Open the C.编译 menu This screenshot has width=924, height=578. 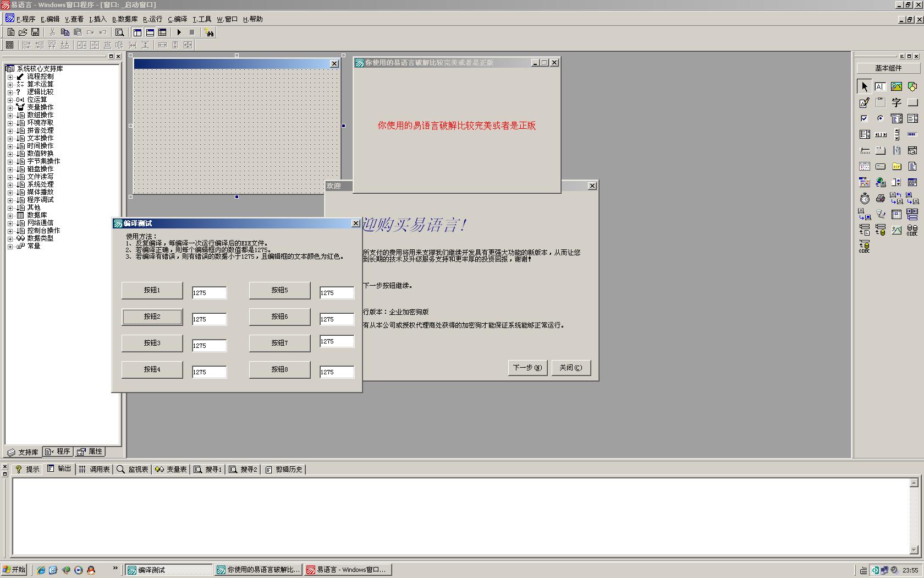(x=178, y=19)
